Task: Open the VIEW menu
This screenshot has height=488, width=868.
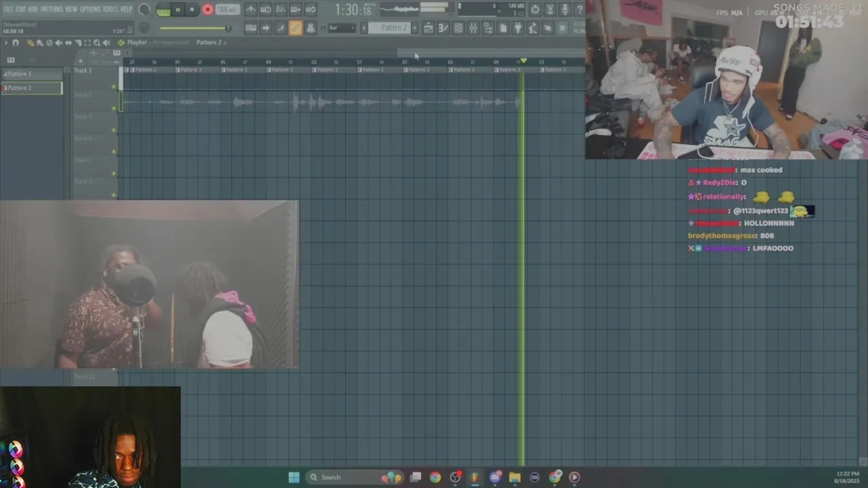Action: (71, 9)
